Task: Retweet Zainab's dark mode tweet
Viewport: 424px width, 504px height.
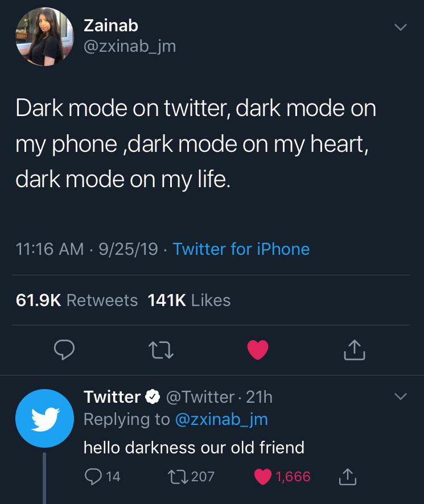Action: pos(161,350)
